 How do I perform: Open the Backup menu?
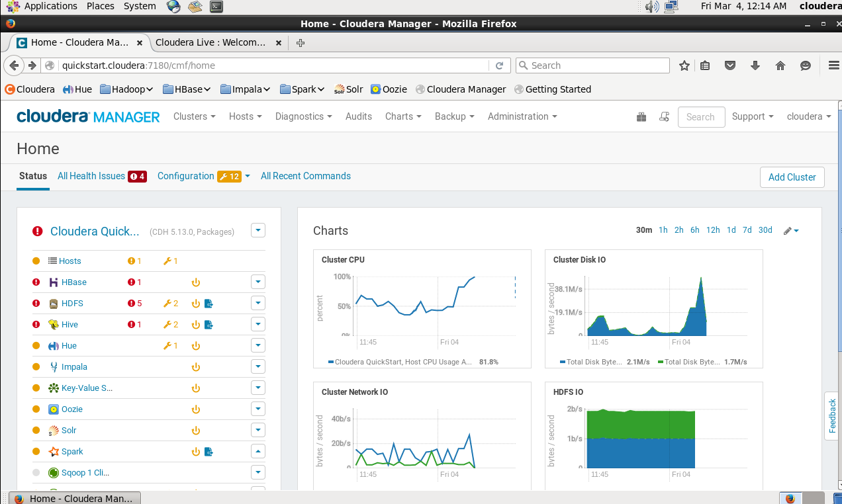click(454, 116)
